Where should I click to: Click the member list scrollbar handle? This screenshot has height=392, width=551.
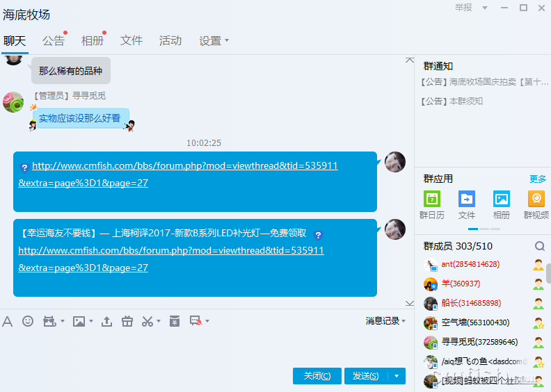pyautogui.click(x=548, y=273)
